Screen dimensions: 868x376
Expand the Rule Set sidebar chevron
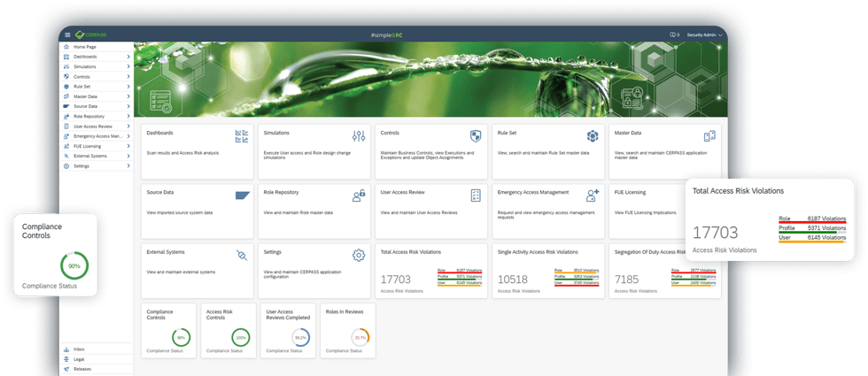[x=128, y=87]
